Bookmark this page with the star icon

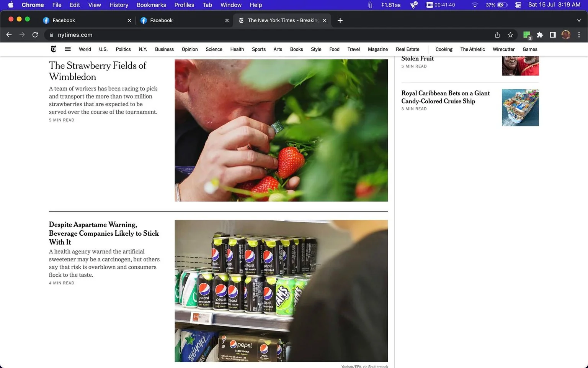pos(510,35)
